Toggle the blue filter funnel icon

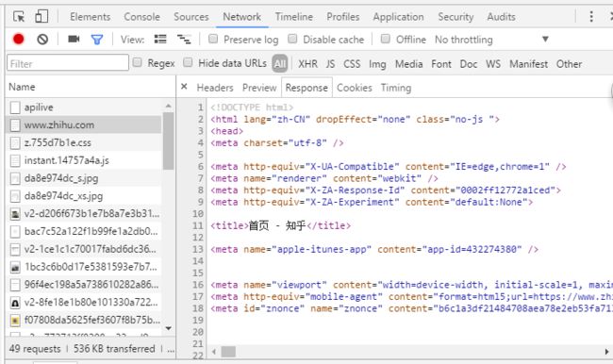97,40
